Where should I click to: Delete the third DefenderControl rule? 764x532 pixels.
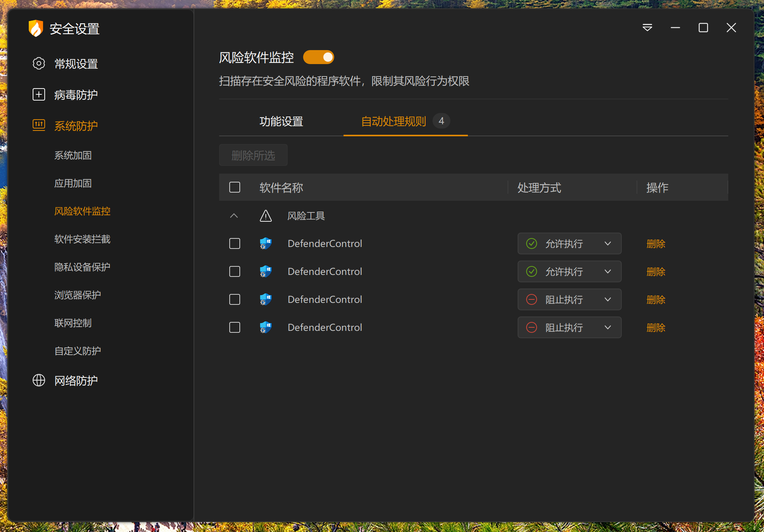[x=656, y=300]
